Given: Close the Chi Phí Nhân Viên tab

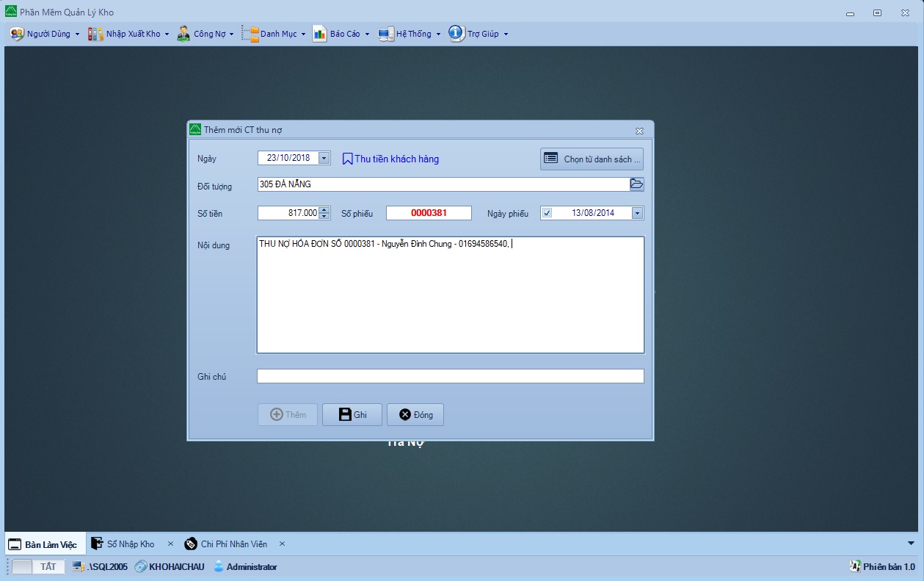Looking at the screenshot, I should coord(282,544).
